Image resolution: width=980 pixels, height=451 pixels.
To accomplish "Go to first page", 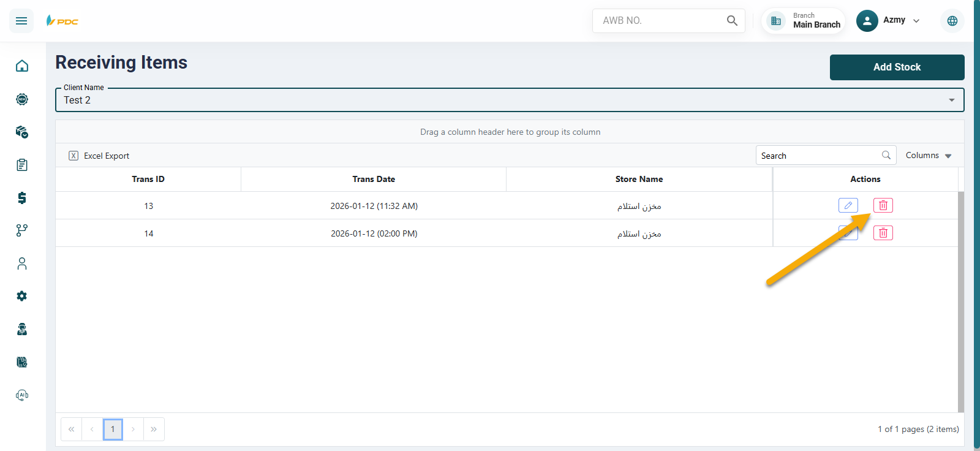I will click(x=72, y=429).
